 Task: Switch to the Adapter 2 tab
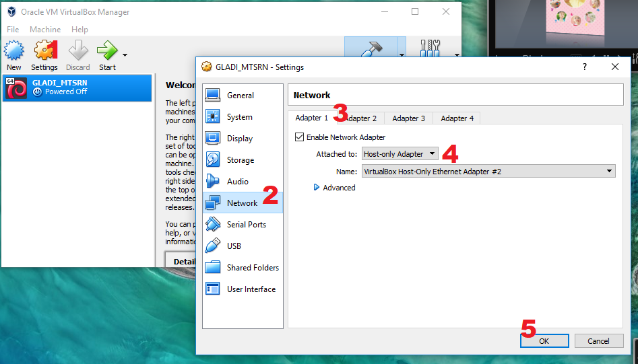360,118
